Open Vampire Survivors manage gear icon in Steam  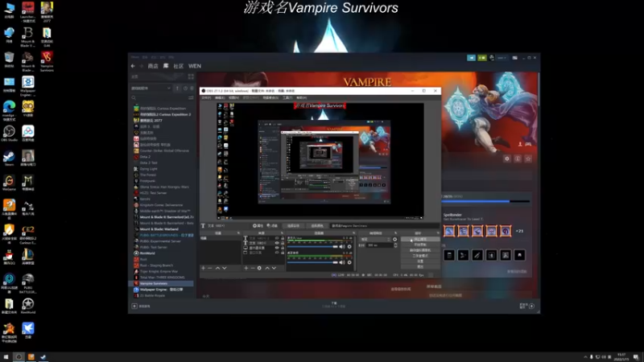[507, 158]
